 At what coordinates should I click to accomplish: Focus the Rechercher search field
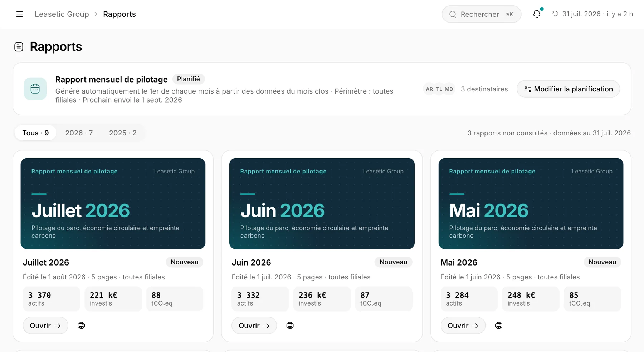click(482, 14)
